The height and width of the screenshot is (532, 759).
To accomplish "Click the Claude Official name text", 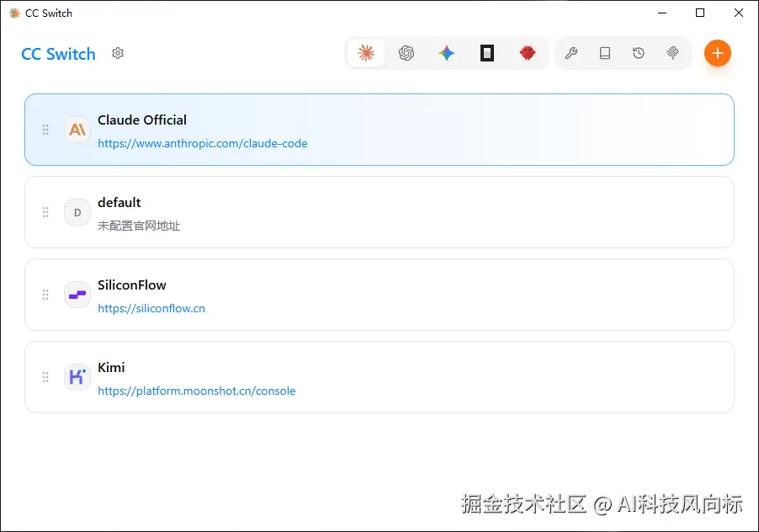I will point(142,120).
